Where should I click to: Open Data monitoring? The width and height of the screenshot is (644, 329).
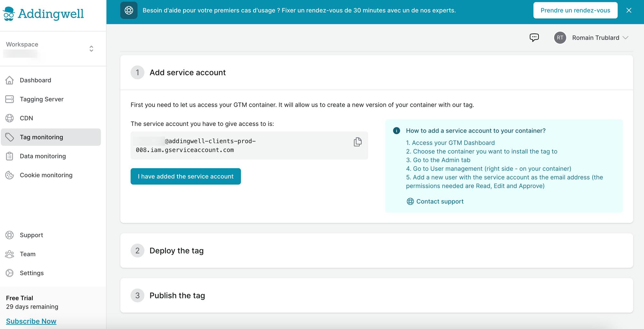coord(51,156)
